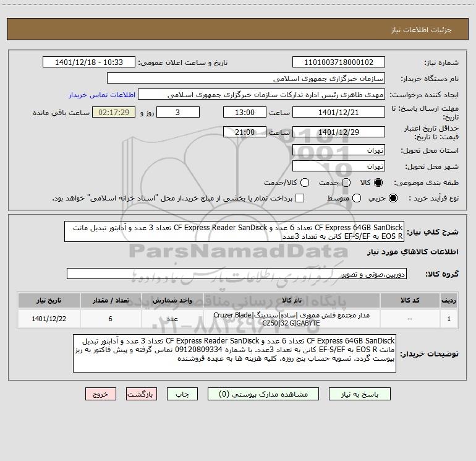Click the item code cell showing --

pos(410,319)
